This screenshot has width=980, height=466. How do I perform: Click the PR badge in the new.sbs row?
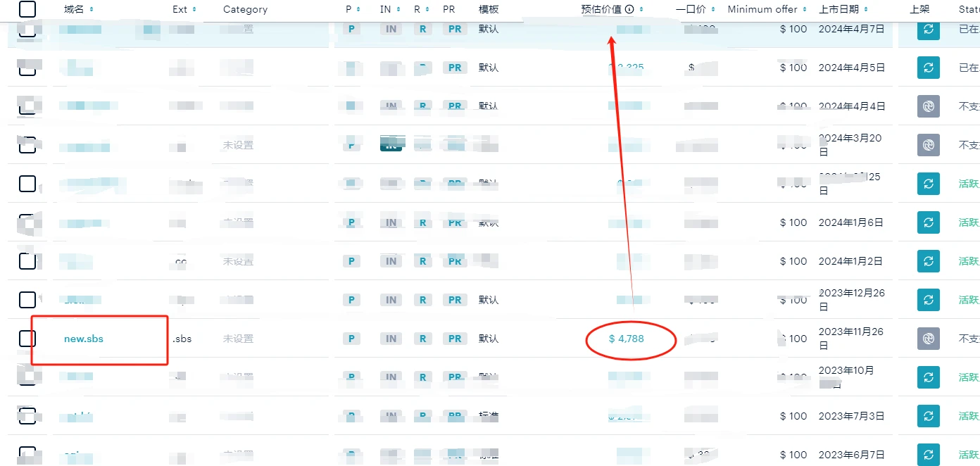(455, 339)
